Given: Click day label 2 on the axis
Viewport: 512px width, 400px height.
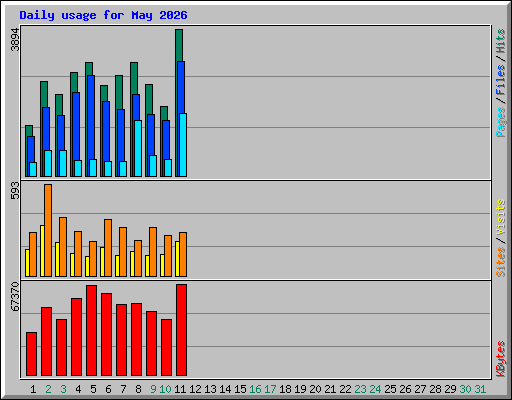Looking at the screenshot, I should (48, 389).
